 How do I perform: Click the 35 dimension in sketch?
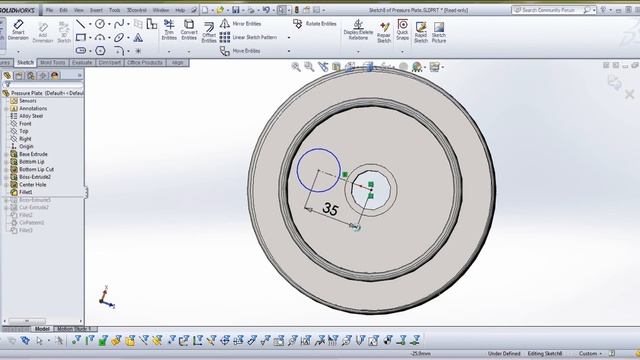(330, 210)
